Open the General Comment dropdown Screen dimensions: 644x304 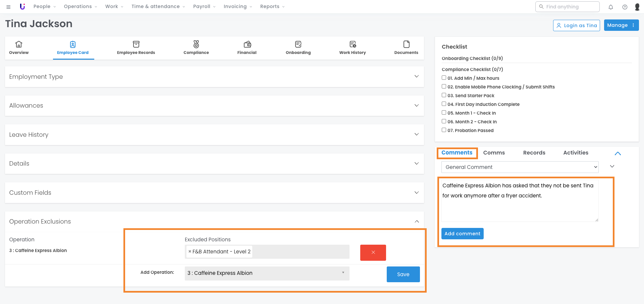point(520,167)
